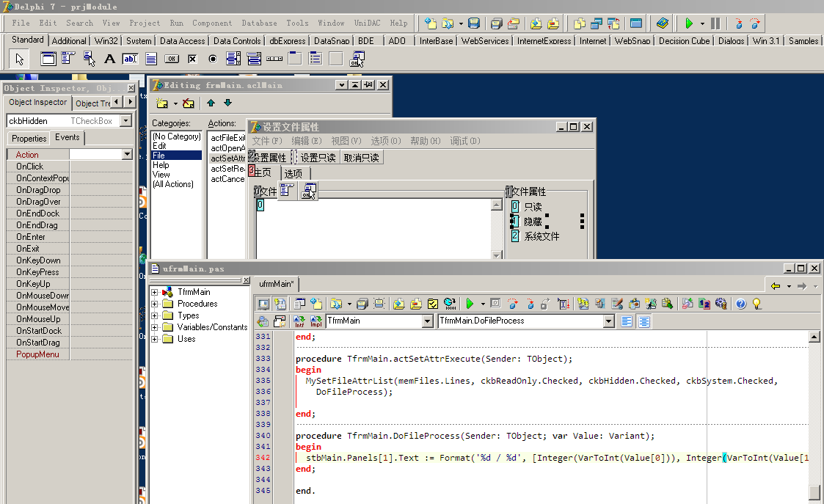The height and width of the screenshot is (504, 824).
Task: Pick the Label 'A' component icon
Action: (x=109, y=59)
